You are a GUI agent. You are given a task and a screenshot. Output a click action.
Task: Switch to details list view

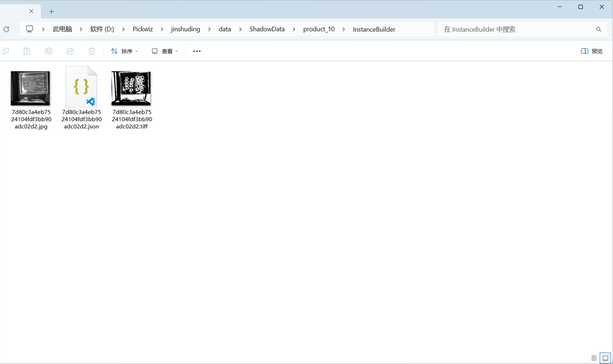594,358
